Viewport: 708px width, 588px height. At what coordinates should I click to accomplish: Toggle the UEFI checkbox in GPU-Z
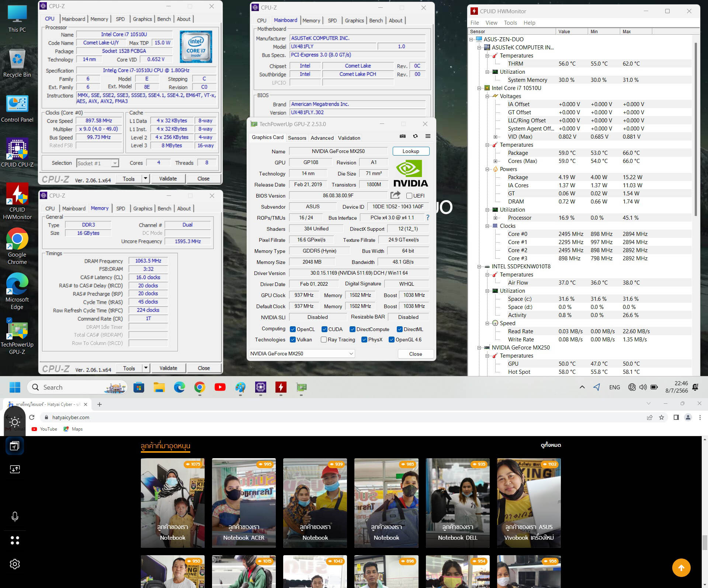[409, 196]
